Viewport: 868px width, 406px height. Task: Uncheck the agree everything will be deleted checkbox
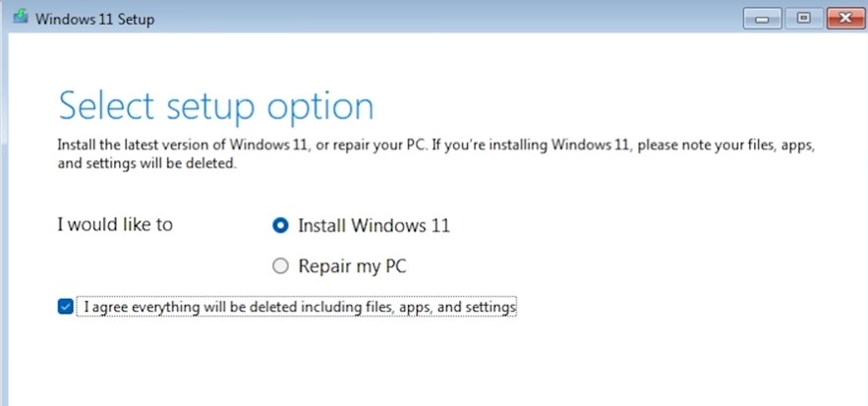(65, 307)
